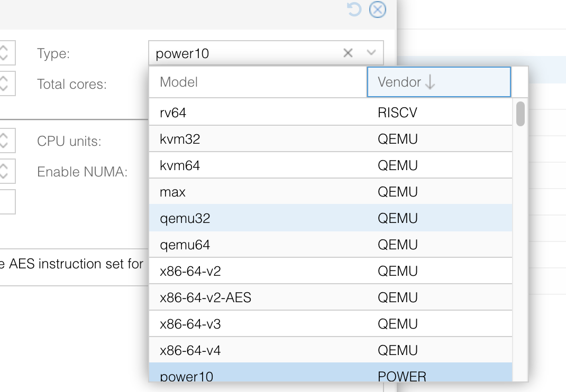
Task: Collapse the Type combo box arrow
Action: (x=371, y=53)
